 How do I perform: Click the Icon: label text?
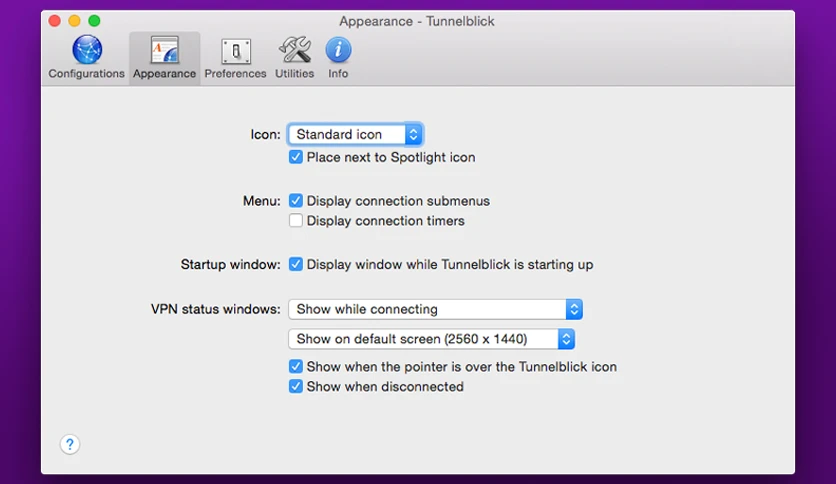265,134
